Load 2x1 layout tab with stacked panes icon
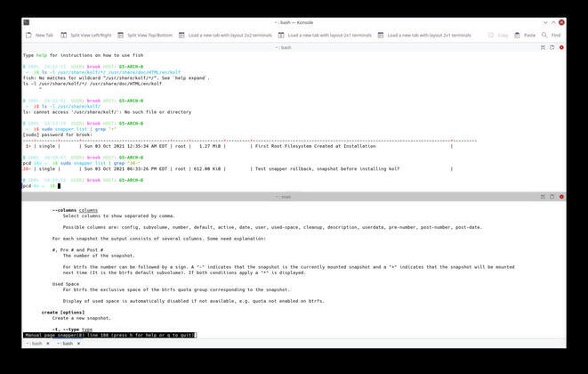The height and width of the screenshot is (374, 588). pos(424,36)
